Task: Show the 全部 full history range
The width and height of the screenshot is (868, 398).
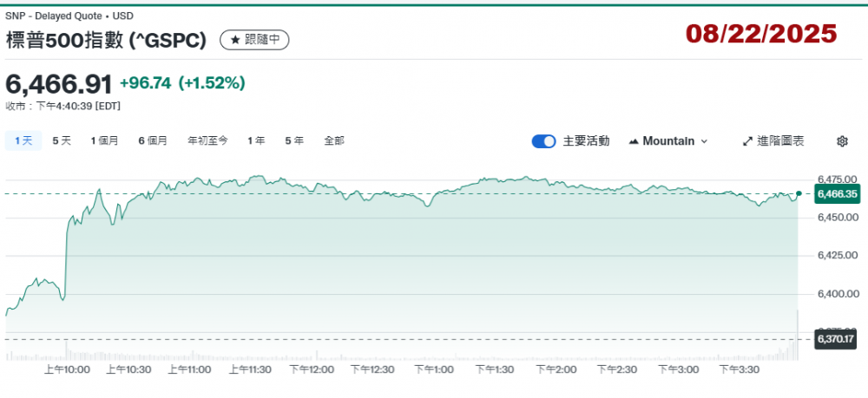Action: coord(334,140)
